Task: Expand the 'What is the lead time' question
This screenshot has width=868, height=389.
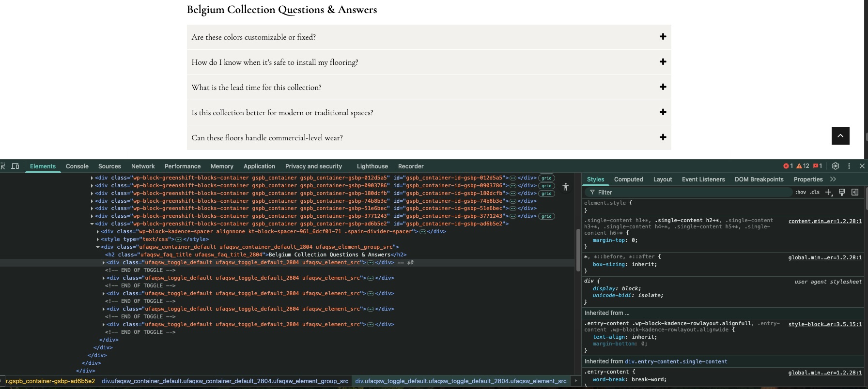Action: 429,87
